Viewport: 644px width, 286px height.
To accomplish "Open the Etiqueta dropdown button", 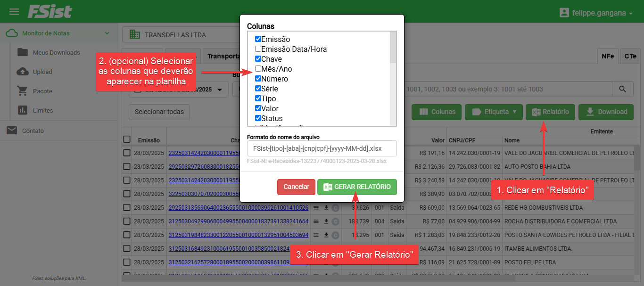I will click(494, 112).
